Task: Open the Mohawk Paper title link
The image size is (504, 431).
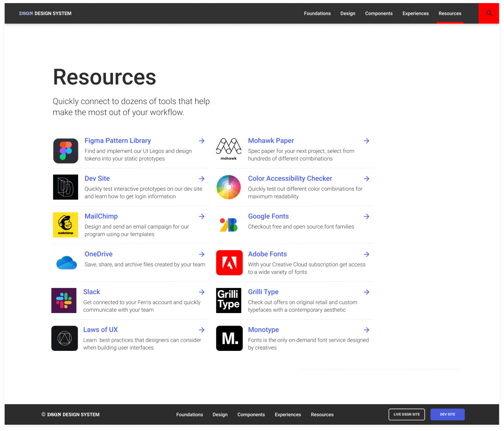Action: click(x=271, y=141)
